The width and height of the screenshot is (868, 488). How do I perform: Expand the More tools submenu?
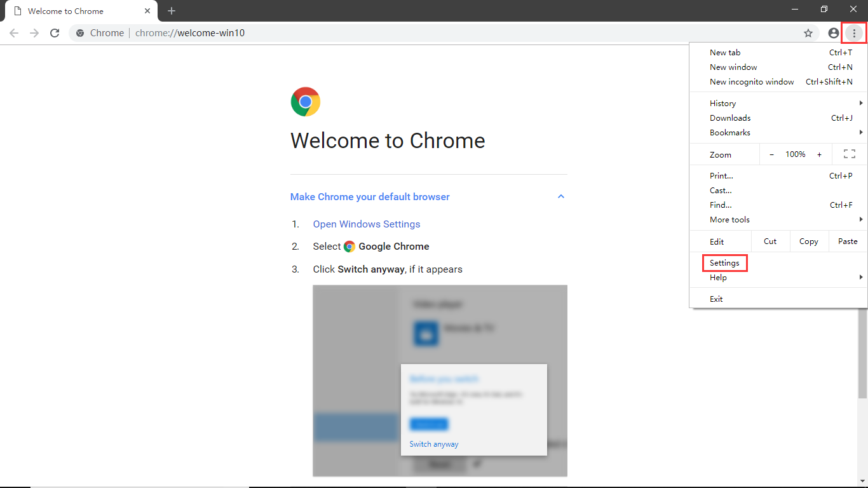click(778, 220)
